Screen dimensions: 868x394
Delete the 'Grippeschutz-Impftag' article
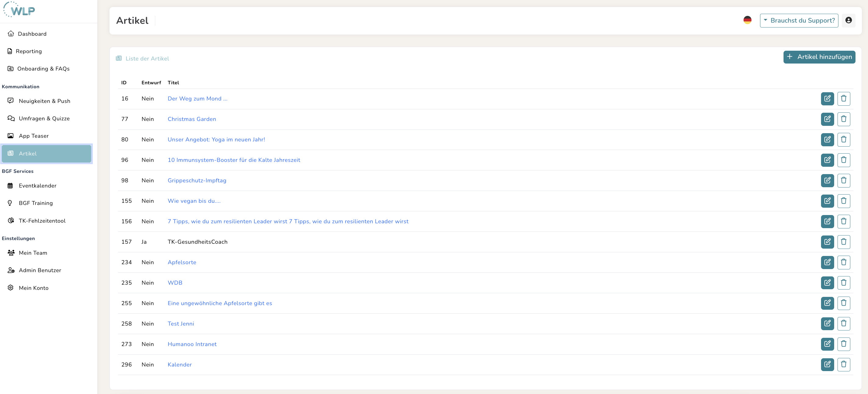843,181
